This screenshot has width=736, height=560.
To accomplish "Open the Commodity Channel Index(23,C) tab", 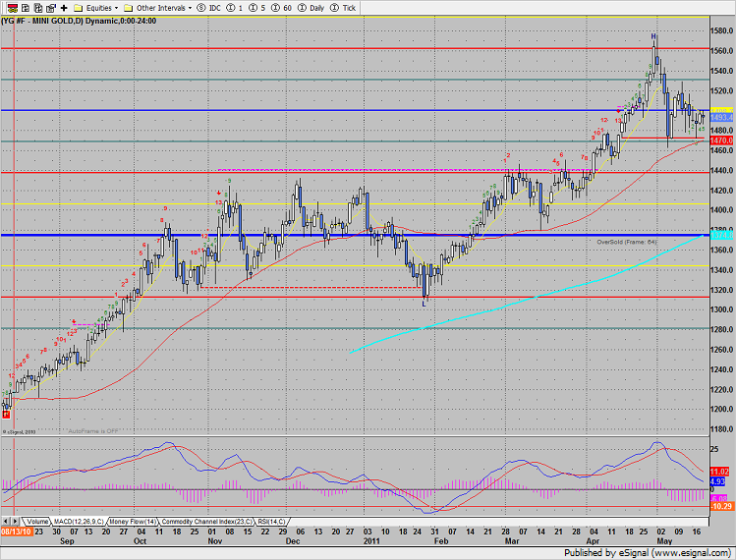I will pyautogui.click(x=207, y=522).
